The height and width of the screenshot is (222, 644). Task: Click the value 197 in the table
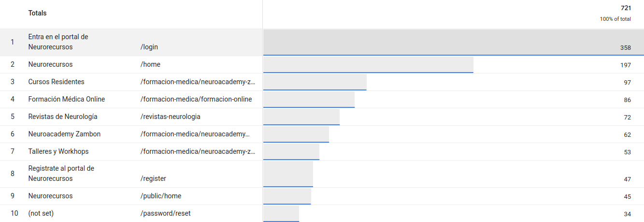[x=626, y=65]
